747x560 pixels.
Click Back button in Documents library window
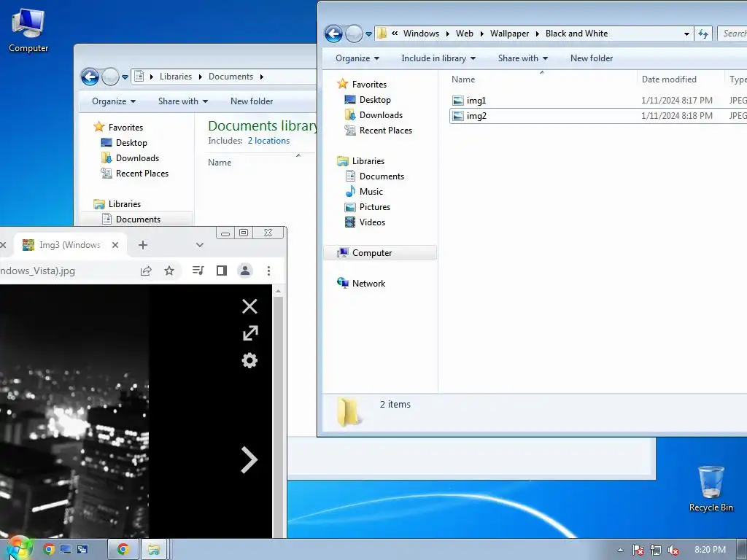(90, 77)
